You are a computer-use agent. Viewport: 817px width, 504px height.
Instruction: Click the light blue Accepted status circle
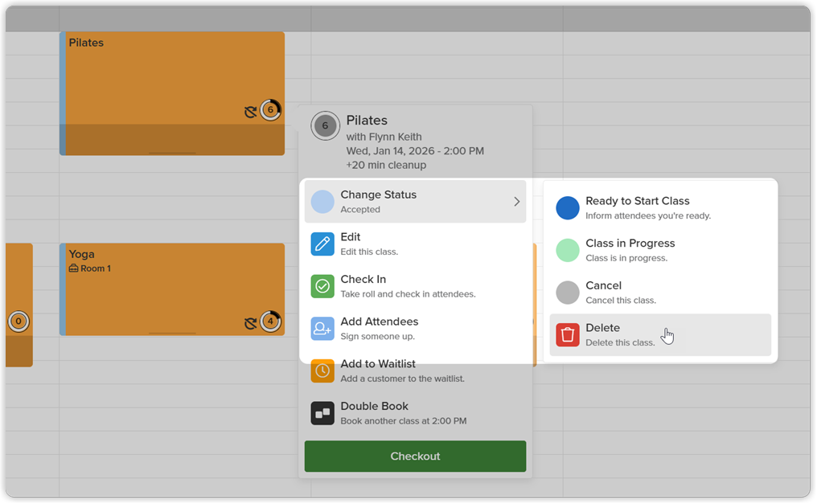click(x=322, y=202)
